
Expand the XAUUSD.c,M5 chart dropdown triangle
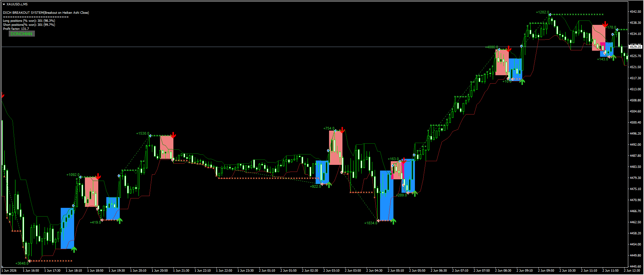pyautogui.click(x=4, y=4)
